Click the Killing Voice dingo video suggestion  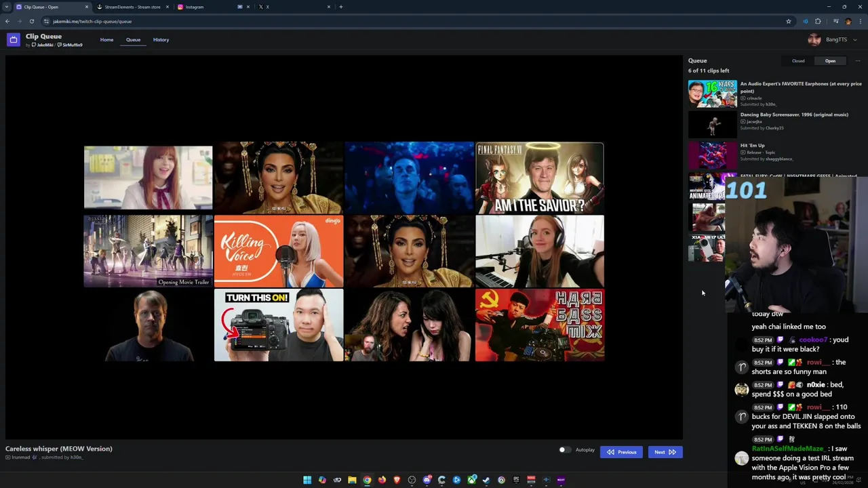click(x=279, y=251)
